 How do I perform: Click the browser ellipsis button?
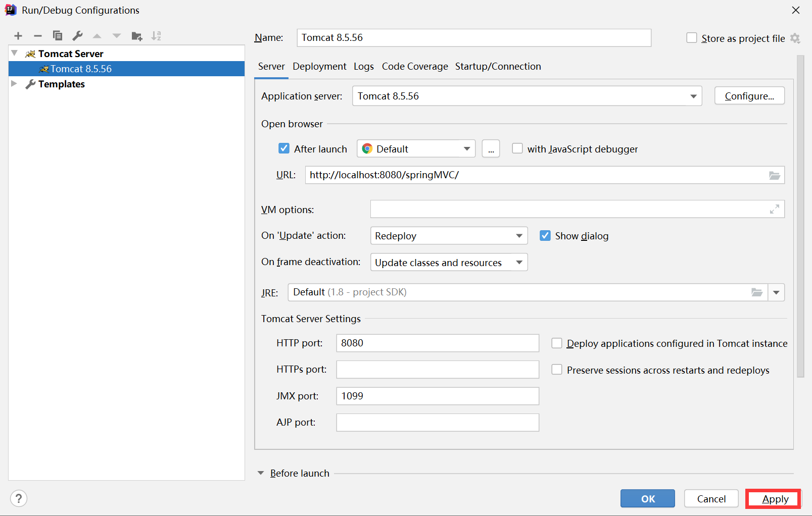491,148
